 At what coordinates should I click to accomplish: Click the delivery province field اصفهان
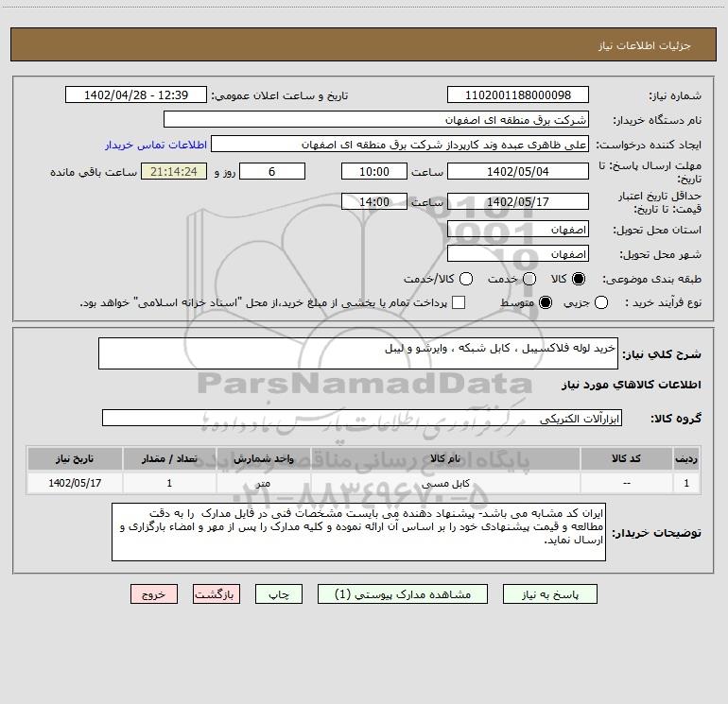click(x=518, y=230)
